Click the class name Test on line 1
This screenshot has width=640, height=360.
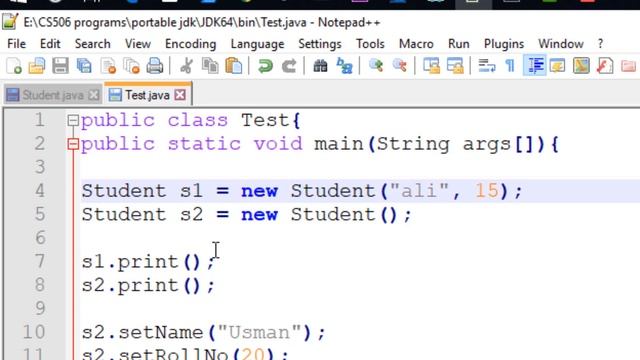click(265, 120)
